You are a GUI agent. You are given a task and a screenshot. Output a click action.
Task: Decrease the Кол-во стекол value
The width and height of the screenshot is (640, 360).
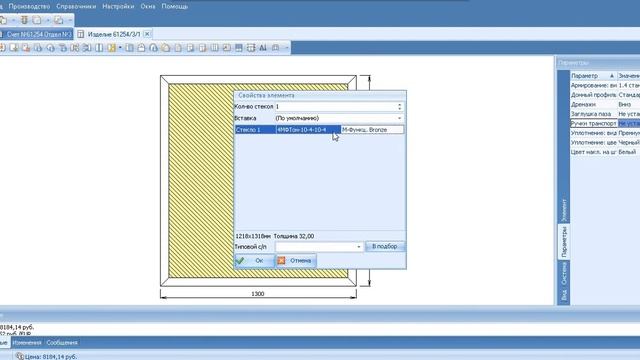[400, 109]
